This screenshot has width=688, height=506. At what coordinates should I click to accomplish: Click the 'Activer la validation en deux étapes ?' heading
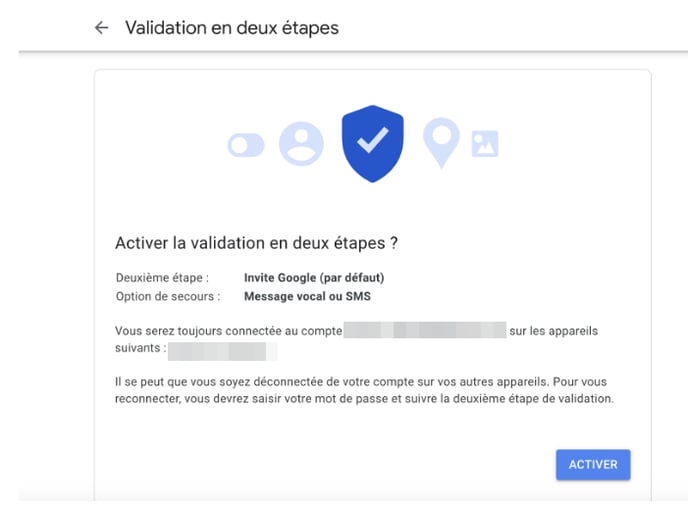[x=256, y=243]
